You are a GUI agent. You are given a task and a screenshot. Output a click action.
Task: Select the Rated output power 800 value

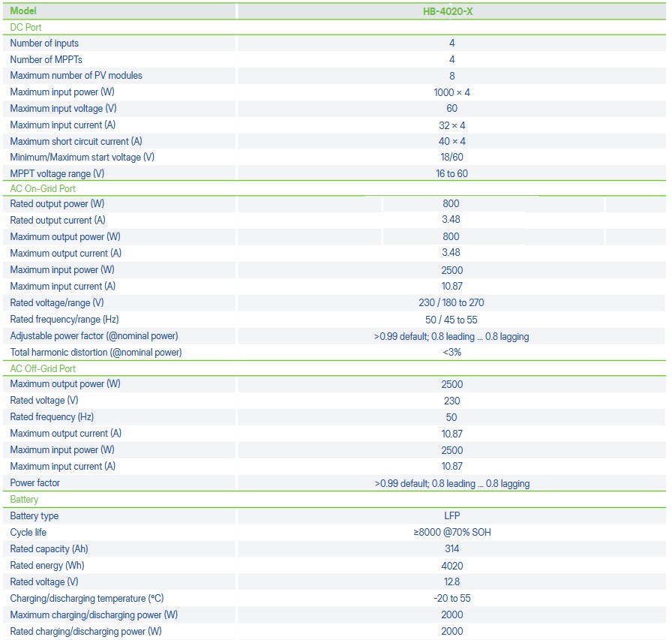click(451, 203)
